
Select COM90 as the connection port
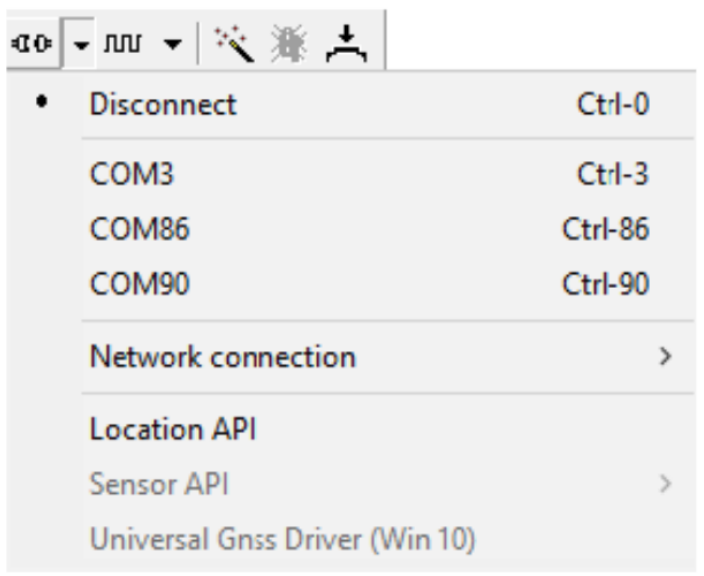pyautogui.click(x=140, y=285)
